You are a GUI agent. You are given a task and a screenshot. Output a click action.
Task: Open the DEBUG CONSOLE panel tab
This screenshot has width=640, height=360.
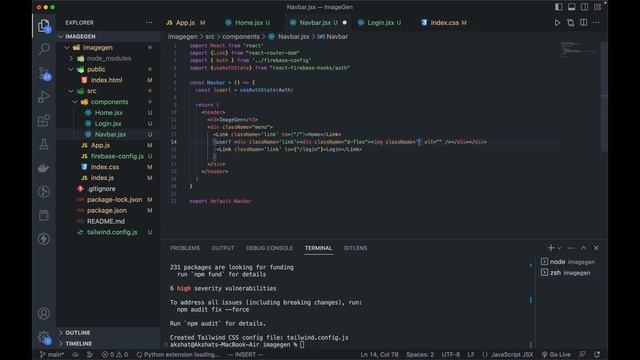[269, 248]
